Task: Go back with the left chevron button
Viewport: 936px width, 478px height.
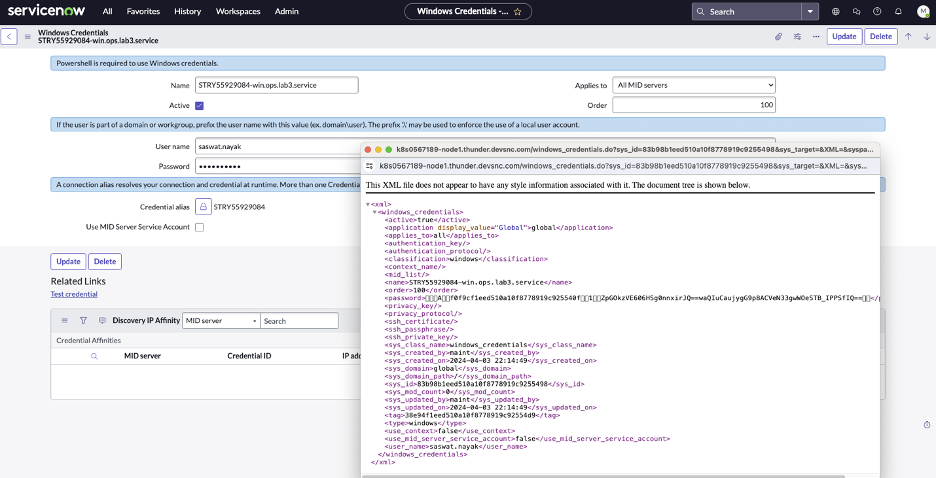Action: pyautogui.click(x=8, y=36)
